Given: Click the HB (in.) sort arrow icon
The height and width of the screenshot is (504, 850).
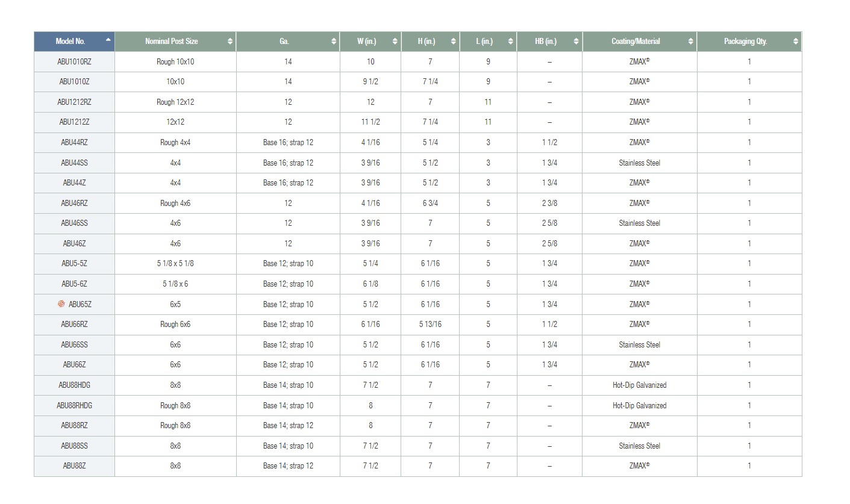Looking at the screenshot, I should 576,42.
